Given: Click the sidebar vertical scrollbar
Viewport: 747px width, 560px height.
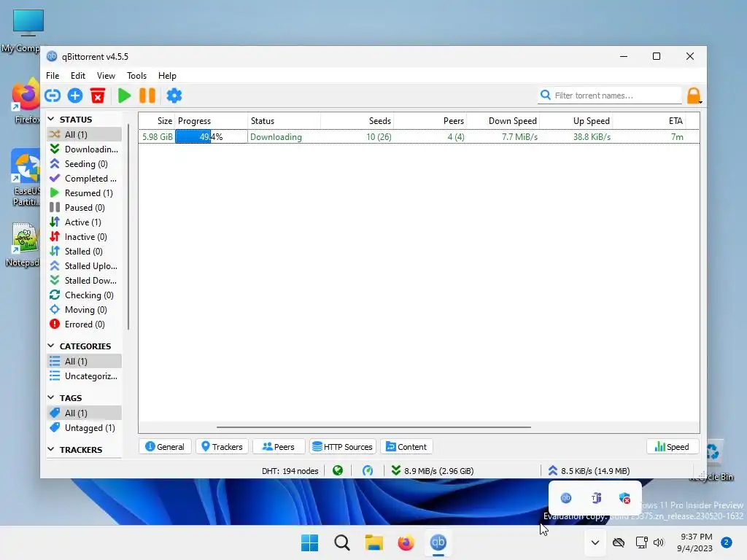Looking at the screenshot, I should 128,227.
